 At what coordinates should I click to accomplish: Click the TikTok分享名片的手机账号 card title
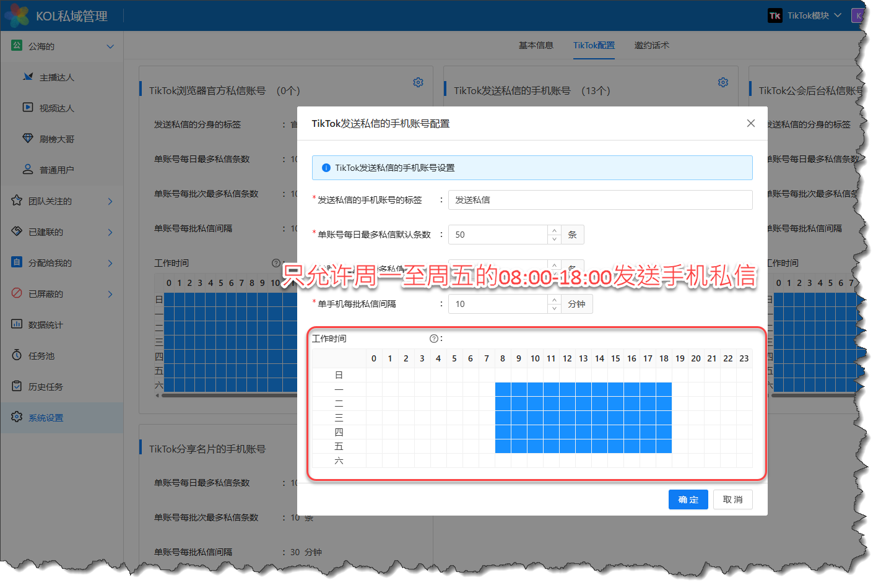click(207, 449)
